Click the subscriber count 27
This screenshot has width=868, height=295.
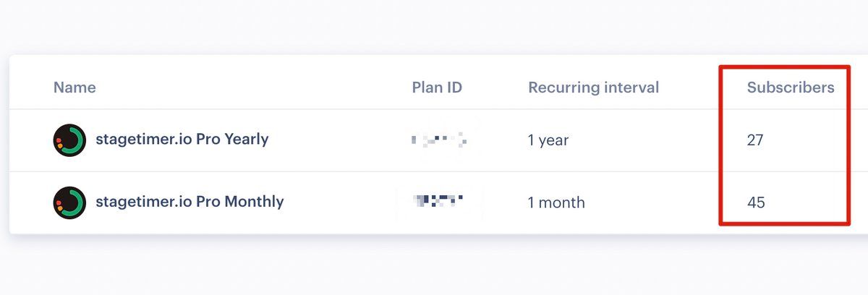tap(755, 140)
